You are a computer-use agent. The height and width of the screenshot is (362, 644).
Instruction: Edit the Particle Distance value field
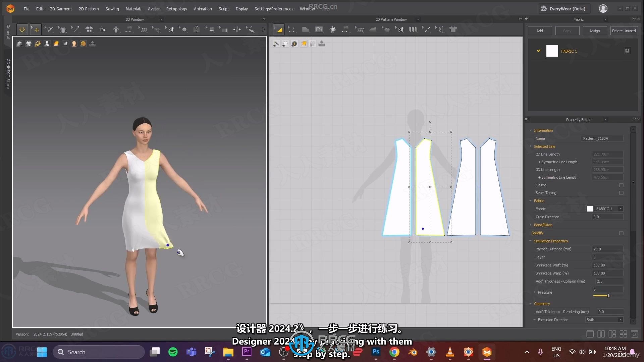click(607, 249)
